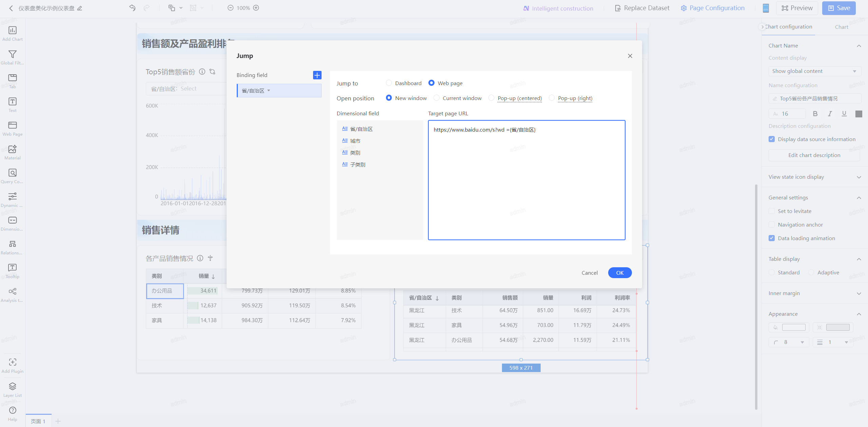Viewport: 868px width, 427px height.
Task: Enable Set to levitate checkbox
Action: 772,211
